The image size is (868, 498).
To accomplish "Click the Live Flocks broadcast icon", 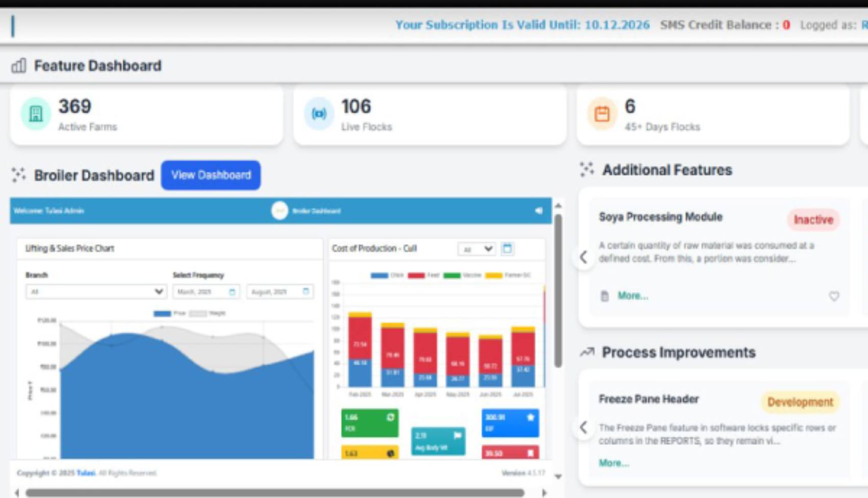I will [x=318, y=113].
